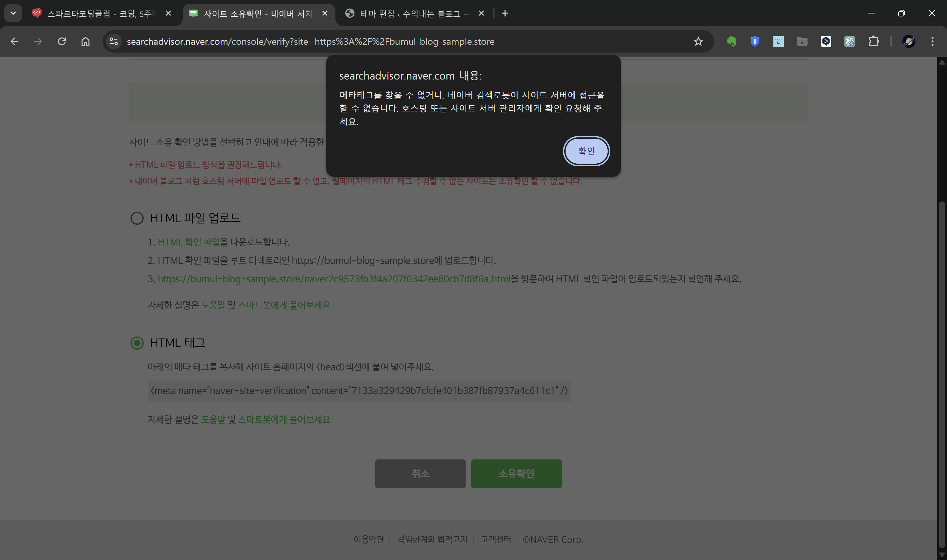Image resolution: width=947 pixels, height=560 pixels.
Task: View site information icon in address bar
Action: click(x=114, y=41)
